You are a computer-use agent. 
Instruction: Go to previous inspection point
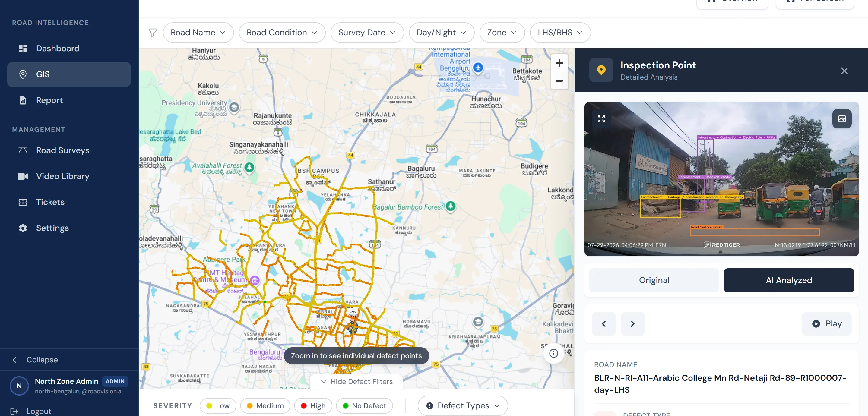click(604, 324)
